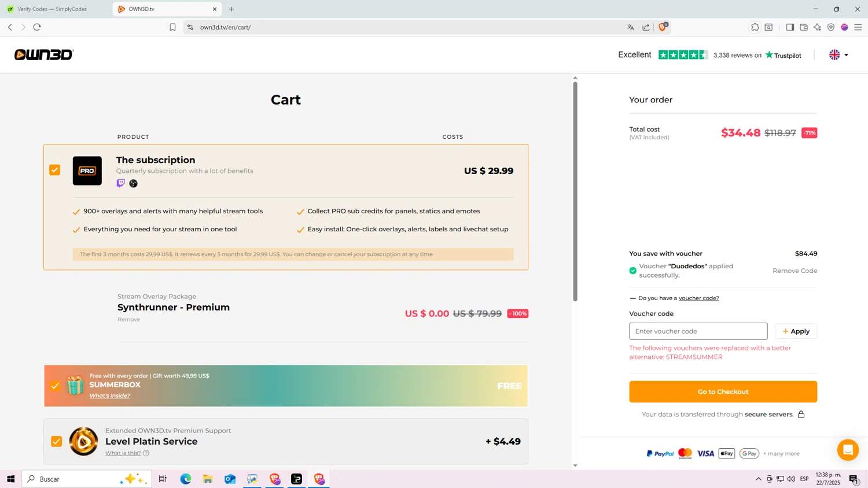The image size is (868, 488).
Task: Open a new browser tab
Action: 231,9
